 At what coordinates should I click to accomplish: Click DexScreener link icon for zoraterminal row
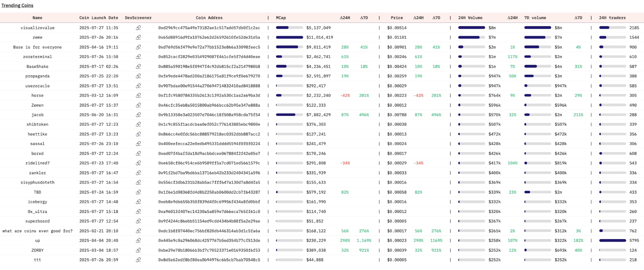(x=138, y=57)
